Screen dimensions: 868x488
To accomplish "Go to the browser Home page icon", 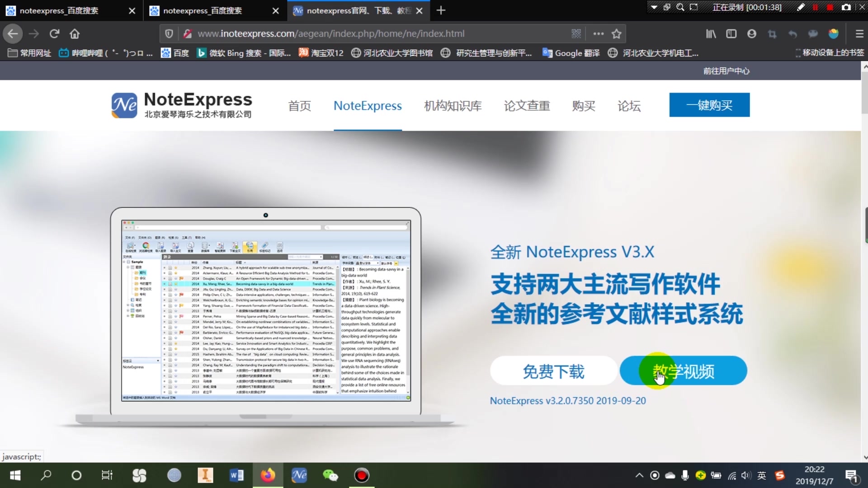I will 75,33.
